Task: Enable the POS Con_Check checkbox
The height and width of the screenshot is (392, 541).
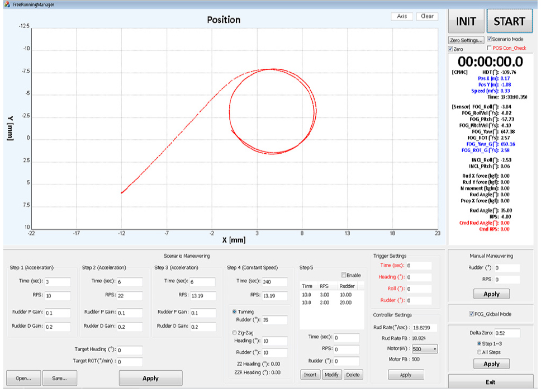Action: pyautogui.click(x=489, y=48)
